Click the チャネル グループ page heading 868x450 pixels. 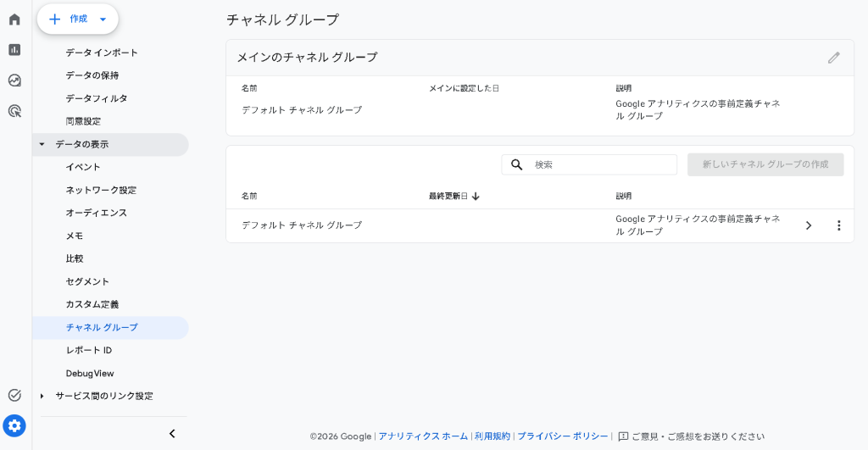283,20
